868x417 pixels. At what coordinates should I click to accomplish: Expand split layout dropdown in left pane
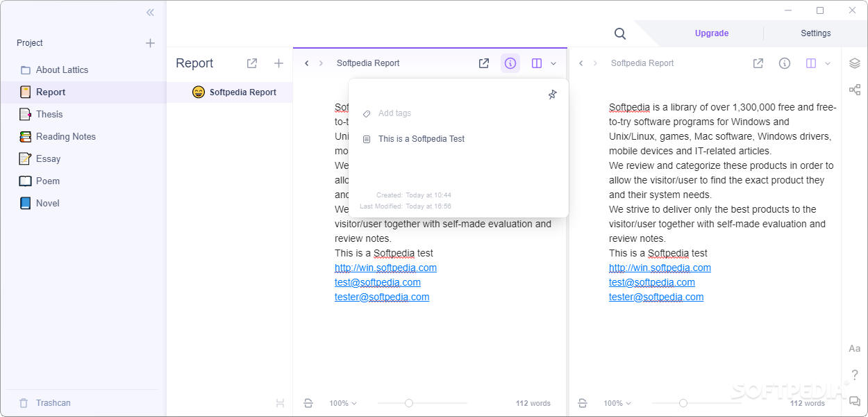(553, 63)
